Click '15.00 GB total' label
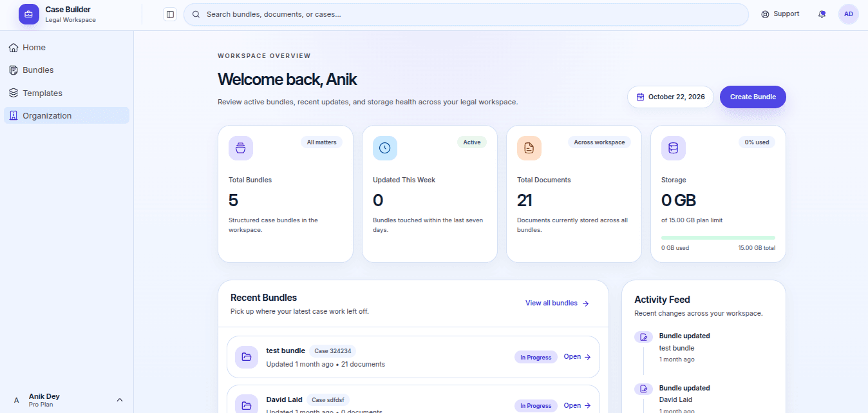 coord(757,248)
